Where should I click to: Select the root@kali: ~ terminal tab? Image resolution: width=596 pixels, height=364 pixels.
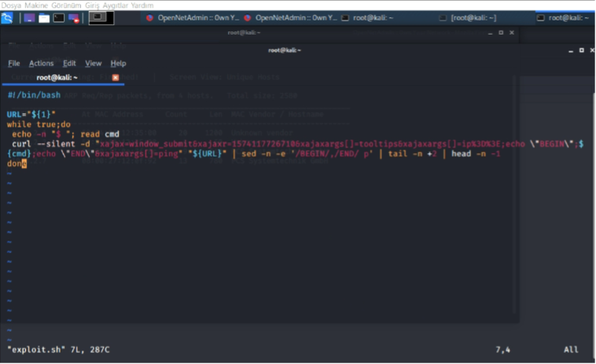tap(57, 78)
